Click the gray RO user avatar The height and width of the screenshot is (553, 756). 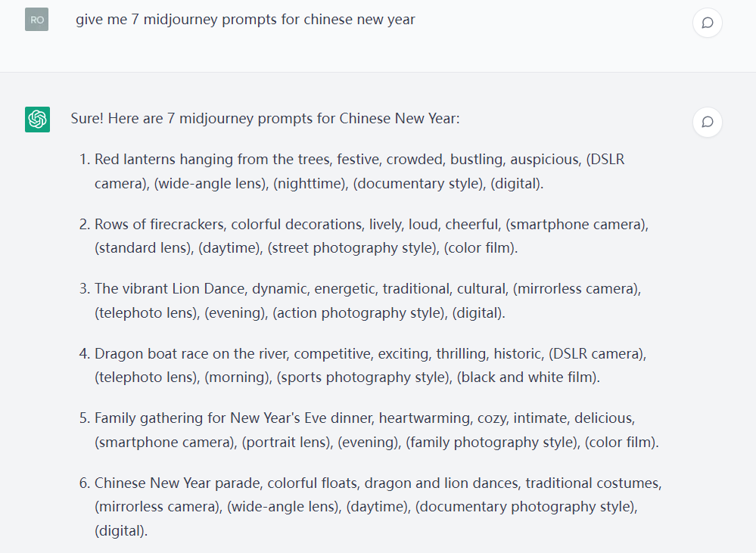[x=36, y=20]
